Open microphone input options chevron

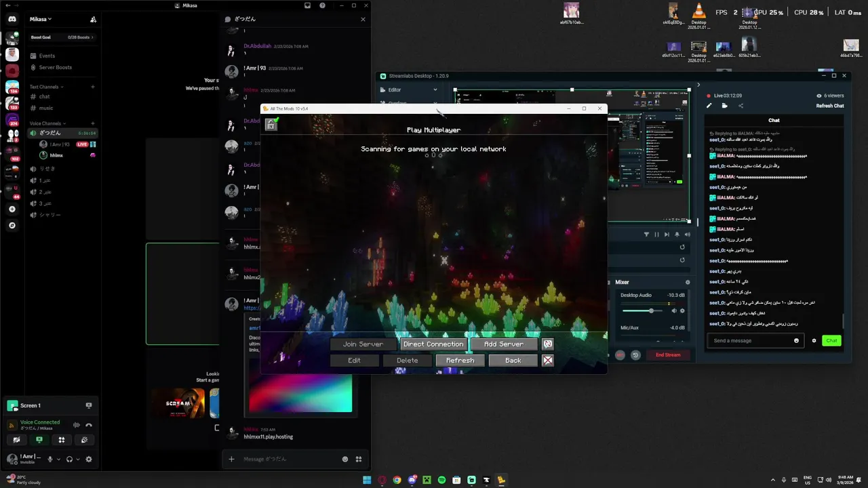point(58,459)
